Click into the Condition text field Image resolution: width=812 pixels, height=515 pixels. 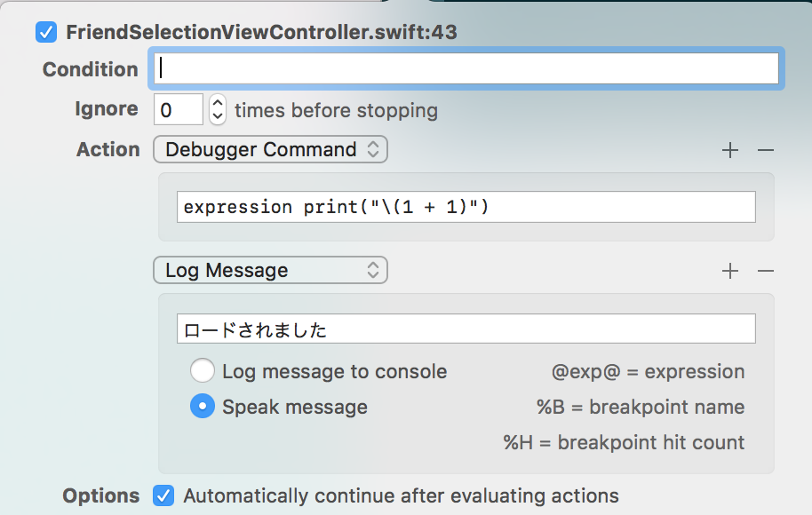point(466,68)
